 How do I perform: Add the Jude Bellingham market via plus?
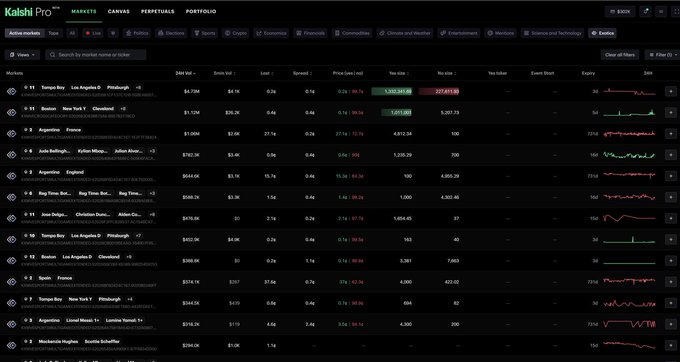pos(670,155)
